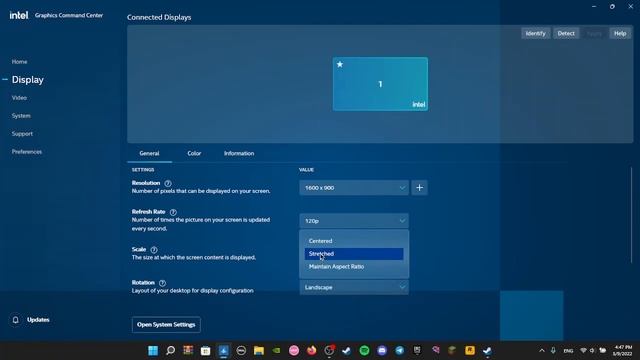Viewport: 640px width, 360px height.
Task: Click the ENG language indicator
Action: pos(568,351)
